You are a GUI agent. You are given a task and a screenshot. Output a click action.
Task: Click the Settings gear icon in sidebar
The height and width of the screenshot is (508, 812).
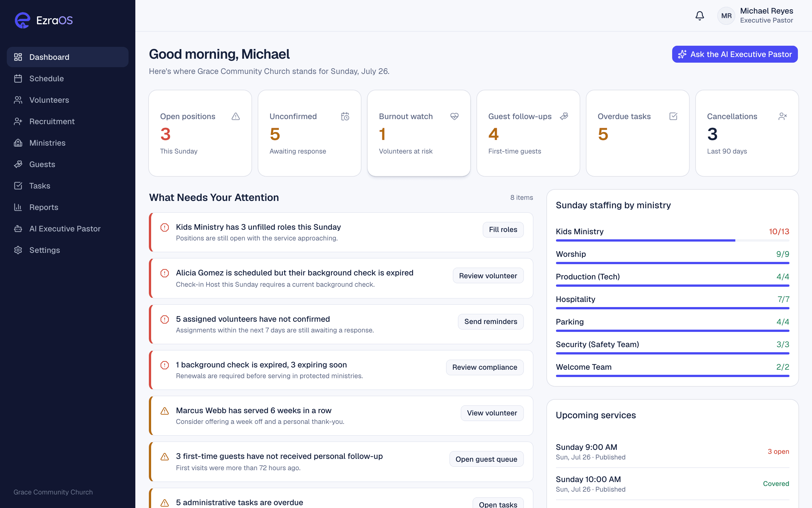pos(18,250)
